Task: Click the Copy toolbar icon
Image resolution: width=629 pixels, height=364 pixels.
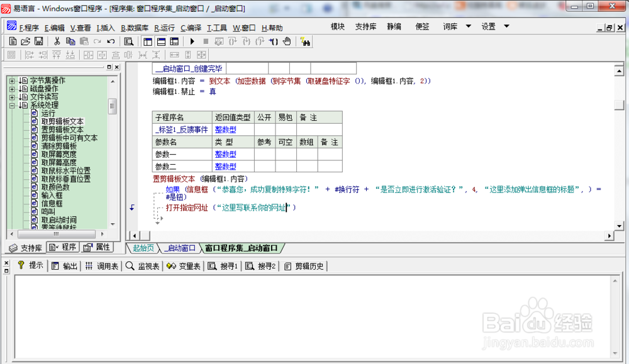Action: [70, 41]
